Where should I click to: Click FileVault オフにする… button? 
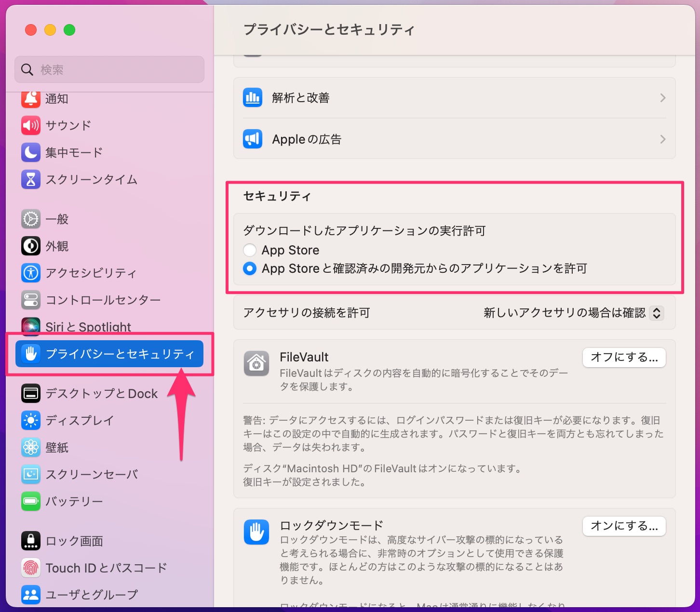(x=624, y=358)
